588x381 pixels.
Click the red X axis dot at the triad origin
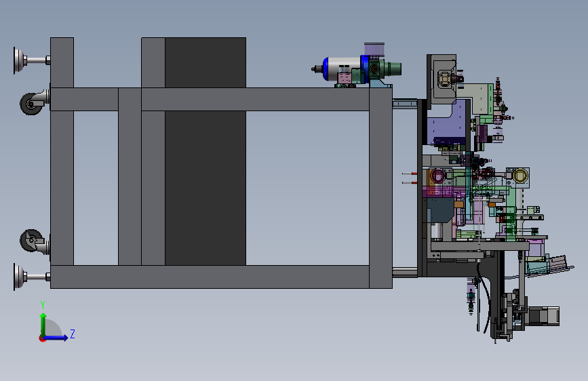tap(42, 338)
